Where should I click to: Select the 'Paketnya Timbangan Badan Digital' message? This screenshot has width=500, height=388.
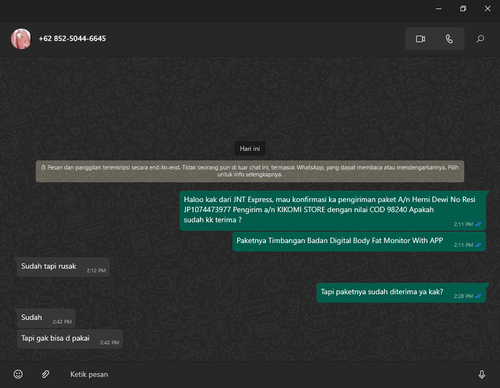coord(359,242)
